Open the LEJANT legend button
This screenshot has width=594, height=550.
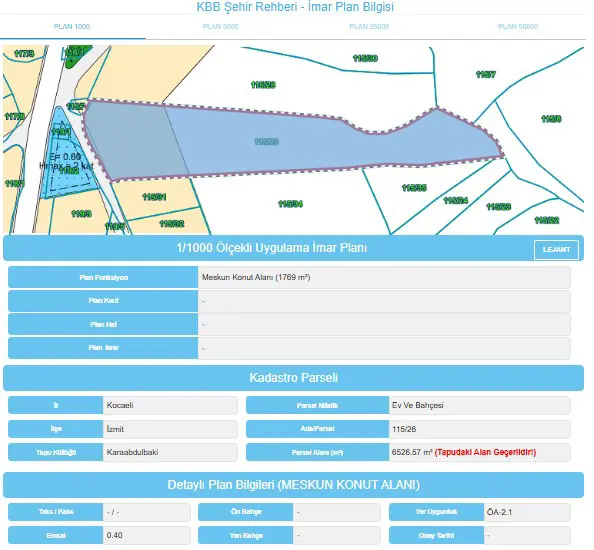pyautogui.click(x=556, y=250)
